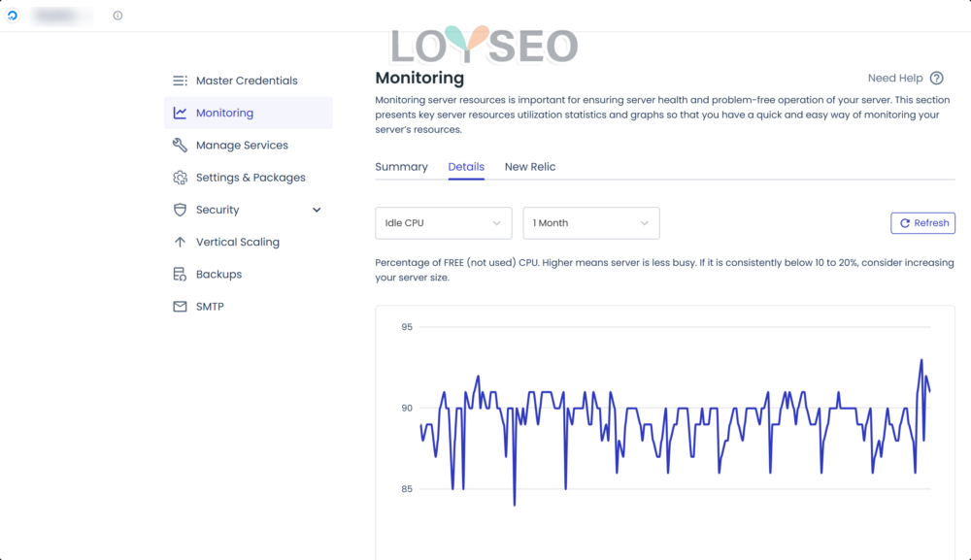Click the Manage Services wrench icon
The image size is (971, 560).
180,146
